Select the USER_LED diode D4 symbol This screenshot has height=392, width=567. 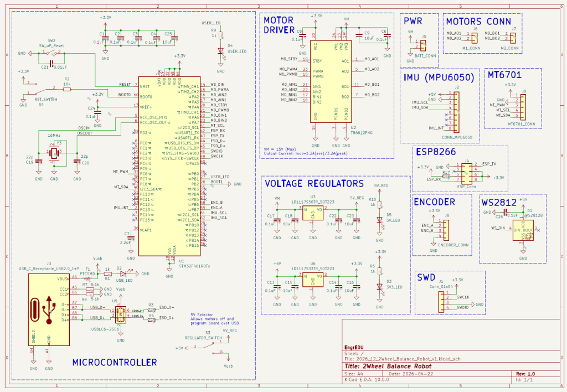[x=220, y=51]
